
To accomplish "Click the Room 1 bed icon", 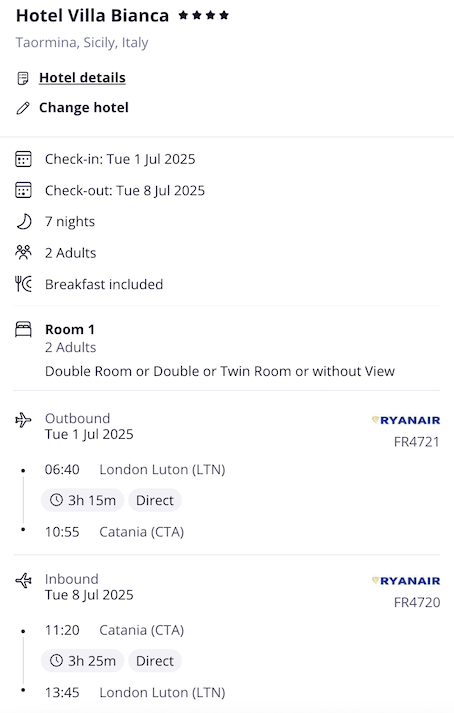I will pos(23,329).
